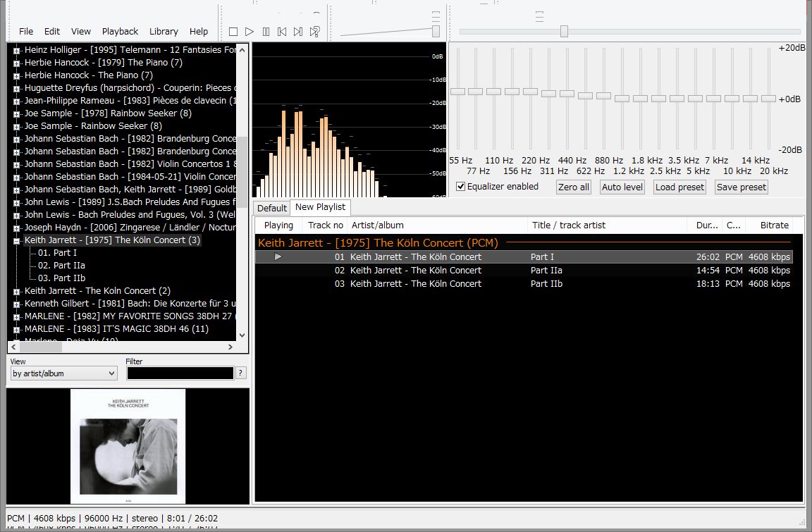Viewport: 812px width, 532px height.
Task: Skip to next track
Action: (x=298, y=32)
